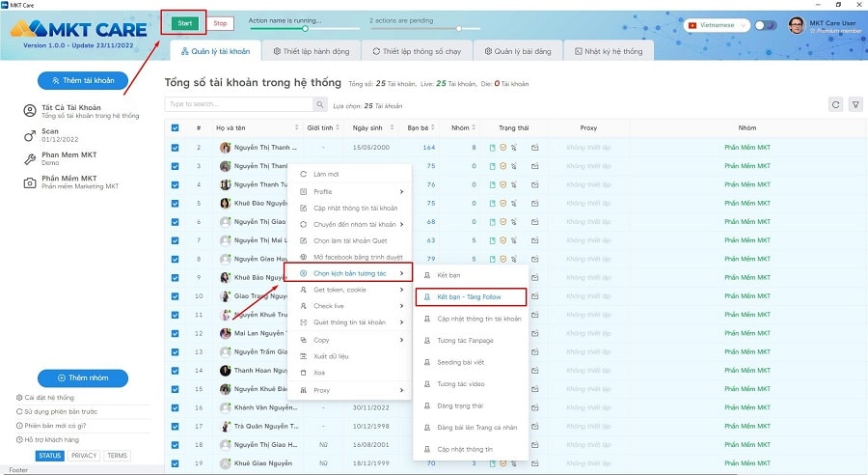Screen dimensions: 868x475
Task: Uncheck the checkbox for row 16
Action: (175, 407)
